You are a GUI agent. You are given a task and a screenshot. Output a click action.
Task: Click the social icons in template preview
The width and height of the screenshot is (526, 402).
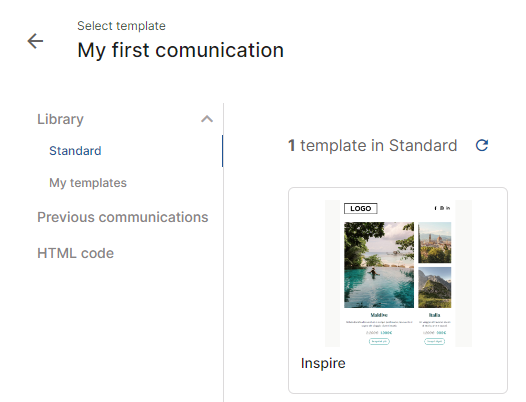click(442, 208)
